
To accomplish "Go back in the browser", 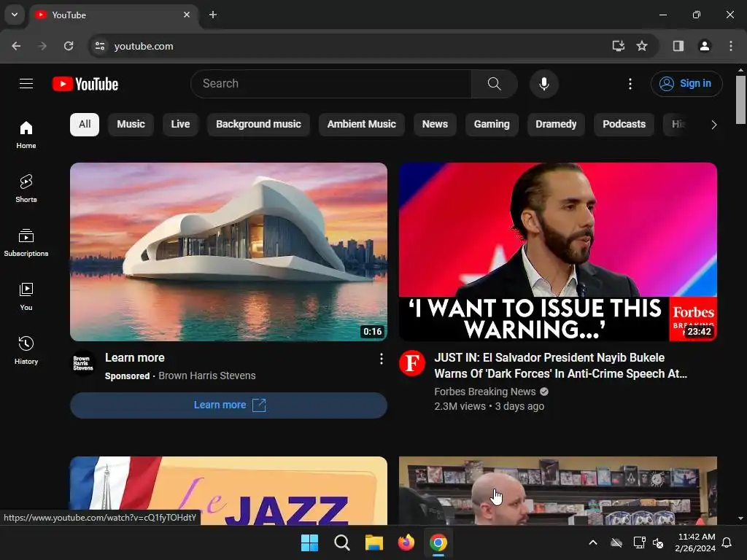I will [16, 46].
